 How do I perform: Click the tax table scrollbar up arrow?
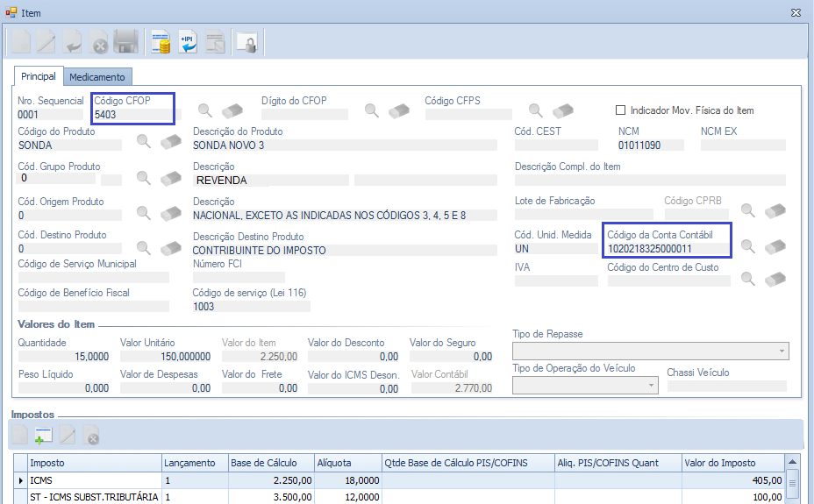point(792,461)
